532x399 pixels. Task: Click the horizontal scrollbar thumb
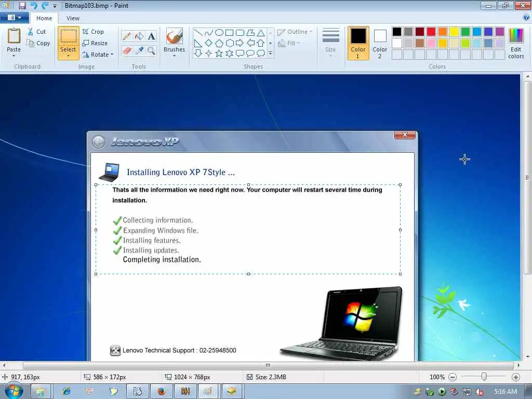(268, 365)
